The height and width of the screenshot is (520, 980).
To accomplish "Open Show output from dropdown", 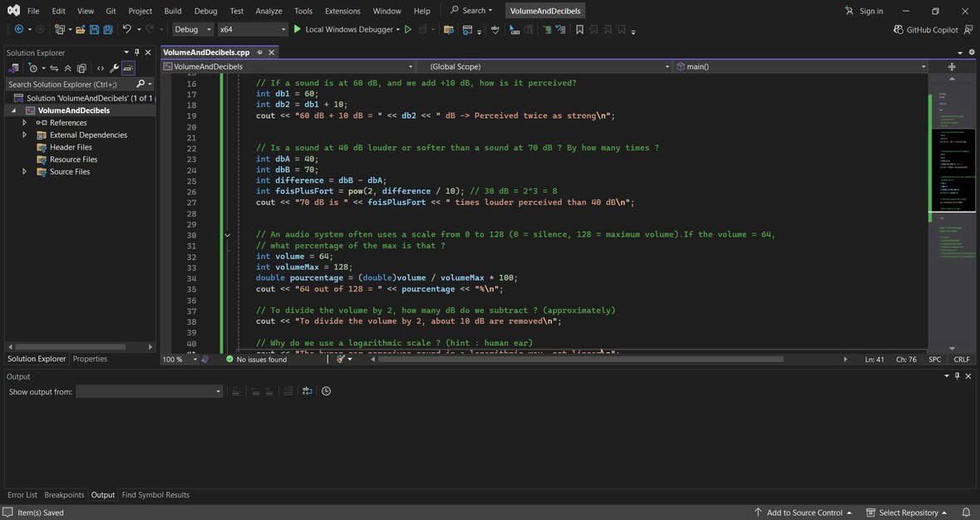I will point(149,391).
